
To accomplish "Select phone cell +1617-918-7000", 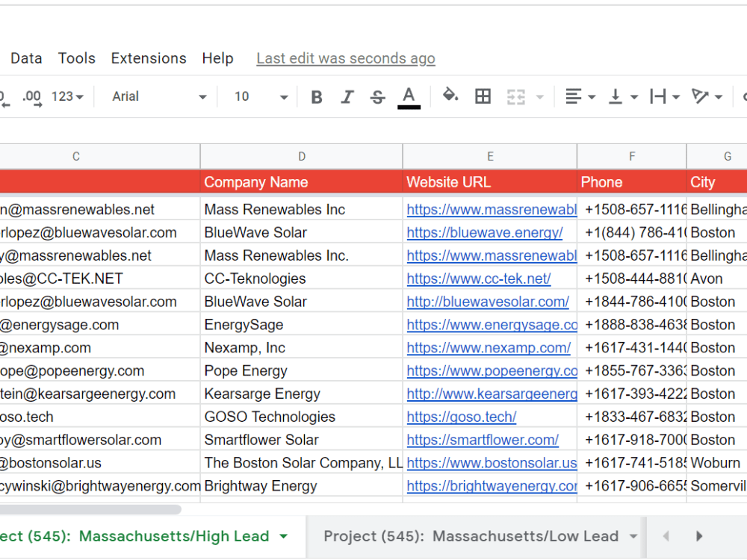I will [x=632, y=440].
